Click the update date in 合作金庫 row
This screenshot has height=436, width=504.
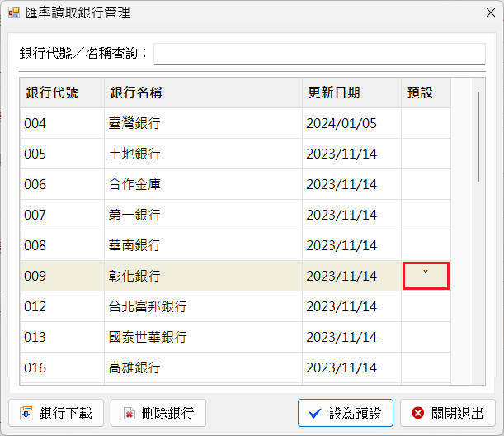341,184
